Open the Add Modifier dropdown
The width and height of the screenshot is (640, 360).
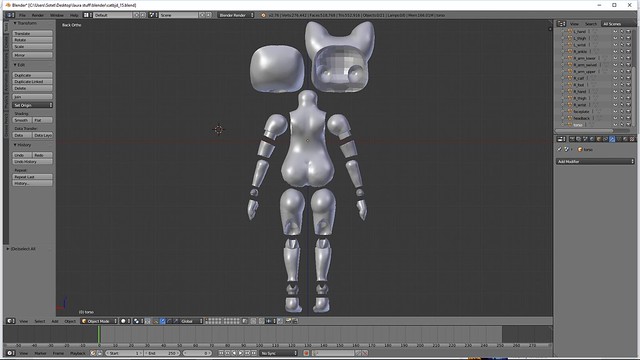coord(595,162)
